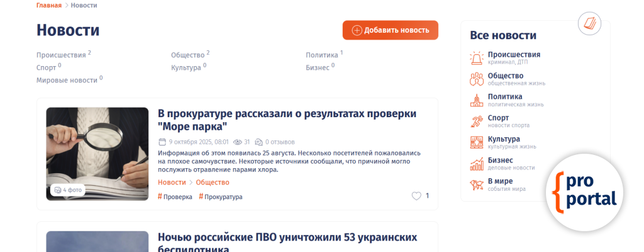Open the comments icon showing 0 отзывов
This screenshot has height=252, width=644.
[x=258, y=142]
